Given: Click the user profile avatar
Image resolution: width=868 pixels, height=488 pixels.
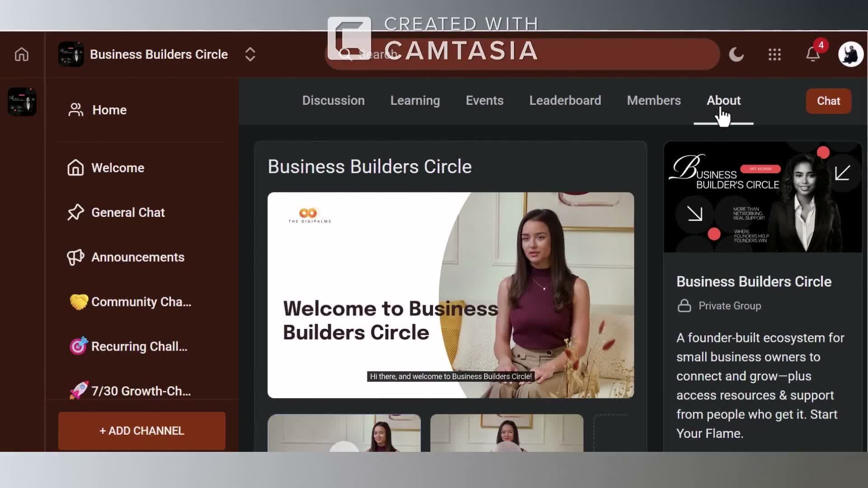Looking at the screenshot, I should (x=850, y=55).
